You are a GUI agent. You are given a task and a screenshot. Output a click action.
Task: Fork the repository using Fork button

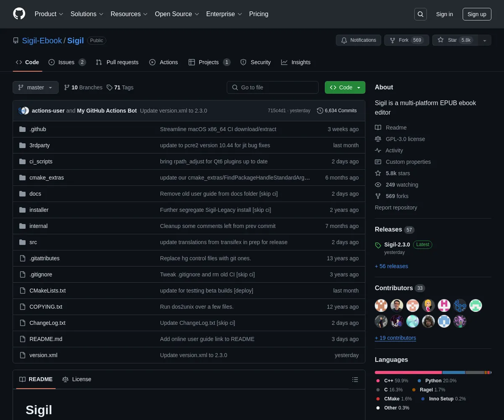click(405, 40)
